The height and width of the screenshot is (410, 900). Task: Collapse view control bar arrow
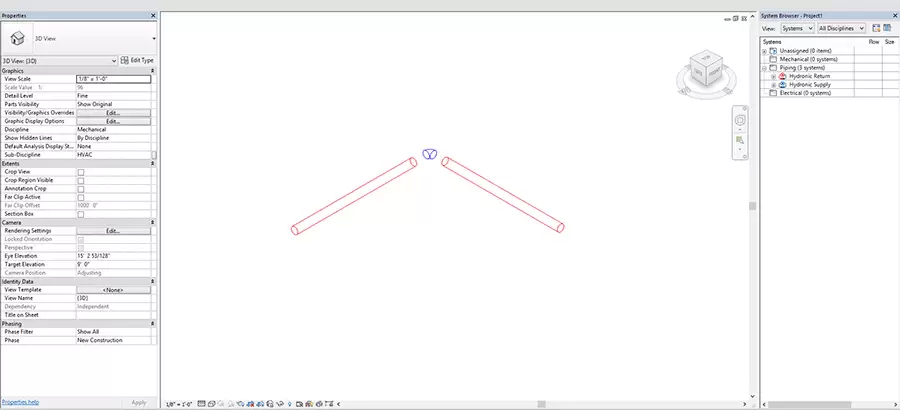pyautogui.click(x=339, y=404)
